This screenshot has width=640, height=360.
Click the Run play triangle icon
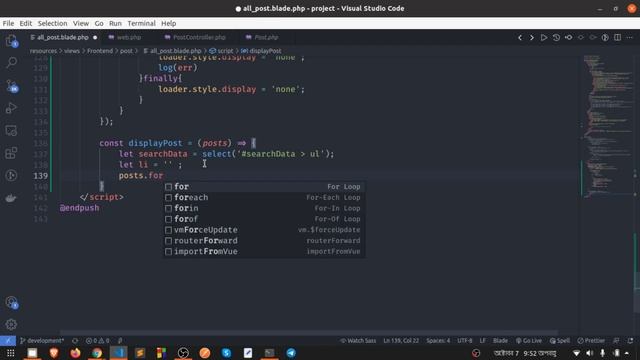(544, 38)
